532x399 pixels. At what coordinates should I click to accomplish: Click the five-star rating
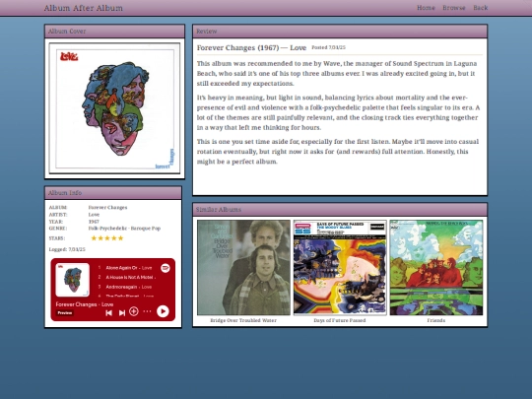click(107, 238)
